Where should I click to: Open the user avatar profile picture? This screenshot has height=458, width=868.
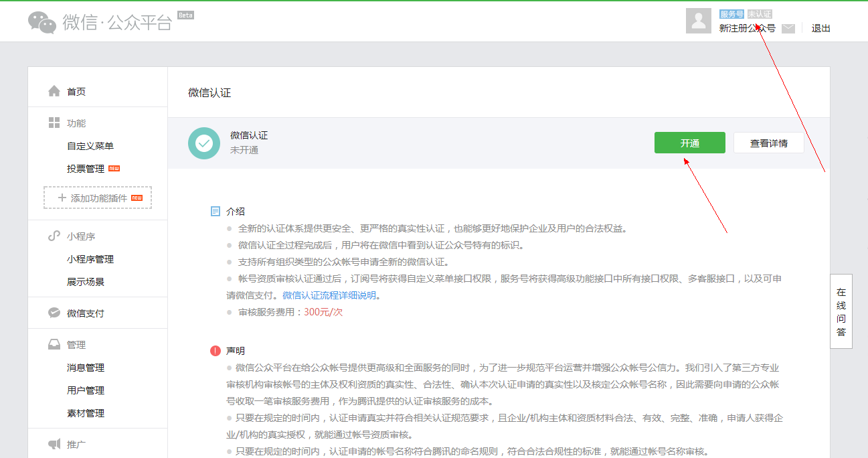(x=699, y=21)
